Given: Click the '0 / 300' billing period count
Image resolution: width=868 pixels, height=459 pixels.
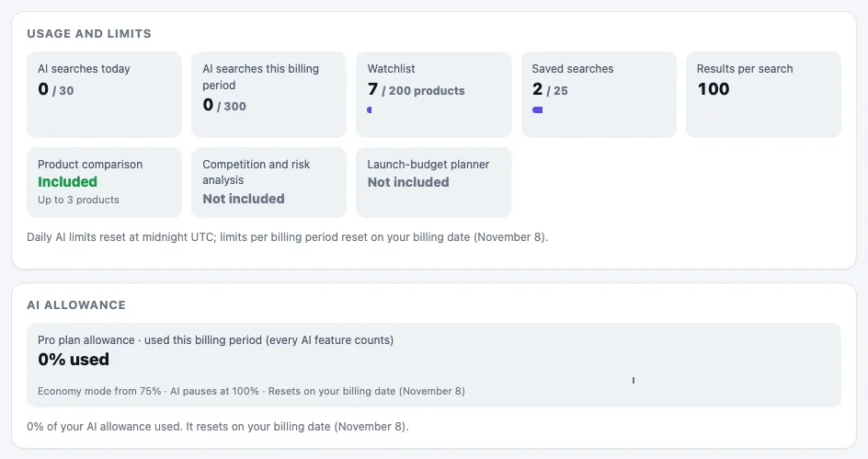Looking at the screenshot, I should (224, 105).
